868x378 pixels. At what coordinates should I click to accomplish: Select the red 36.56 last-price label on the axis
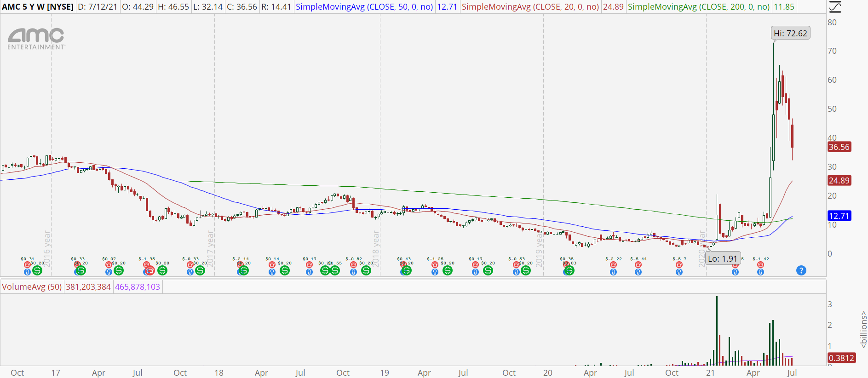pos(839,147)
